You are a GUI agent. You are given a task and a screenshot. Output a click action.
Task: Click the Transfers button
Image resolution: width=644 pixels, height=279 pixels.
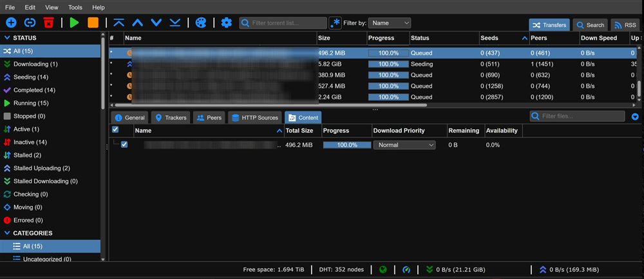click(549, 25)
